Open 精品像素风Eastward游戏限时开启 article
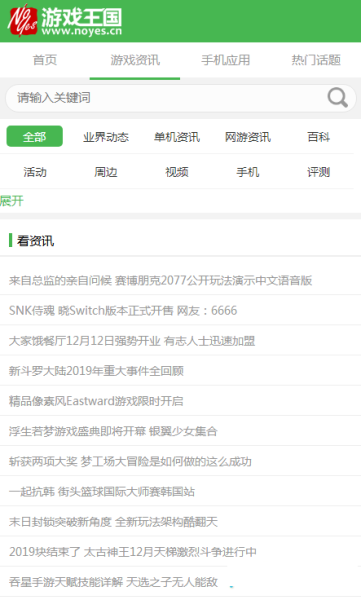This screenshot has height=600, width=361. [x=96, y=401]
